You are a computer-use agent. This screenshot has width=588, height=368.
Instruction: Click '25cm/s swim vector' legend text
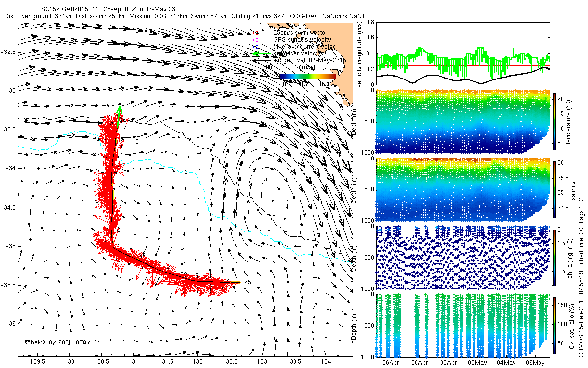(x=299, y=32)
